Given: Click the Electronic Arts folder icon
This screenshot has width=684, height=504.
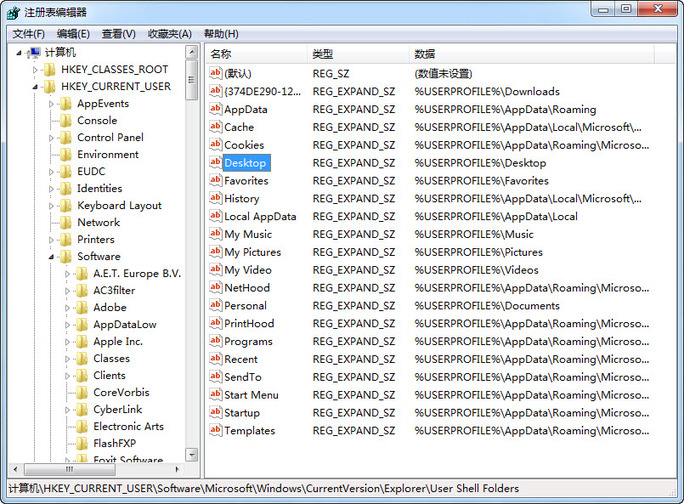Looking at the screenshot, I should [82, 427].
